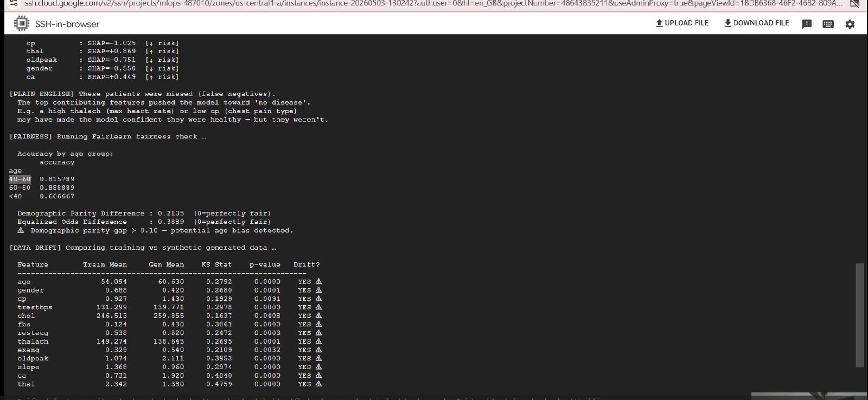Click the browser address bar URL

pos(433,4)
